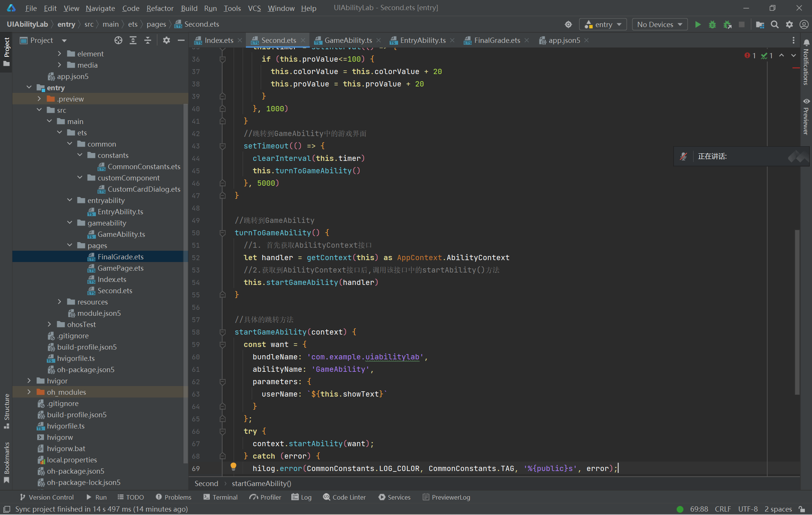Open the VCS menu
Image resolution: width=812 pixels, height=515 pixels.
[x=254, y=8]
